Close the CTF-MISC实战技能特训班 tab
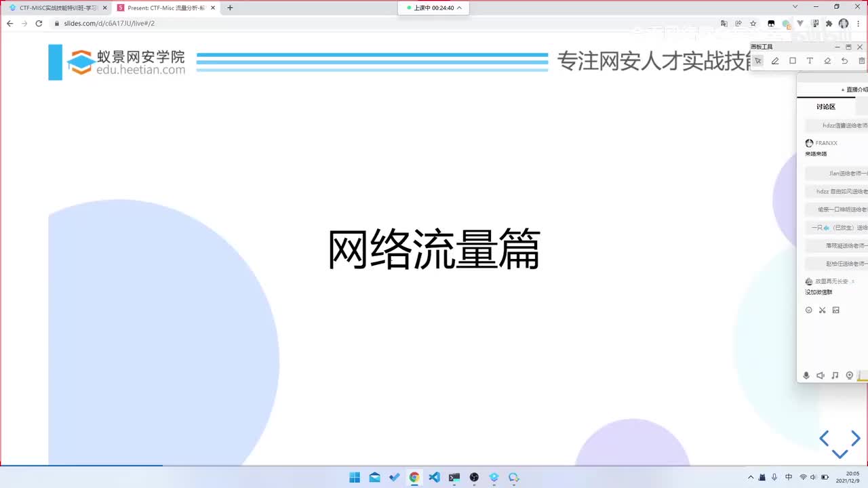 tap(105, 7)
